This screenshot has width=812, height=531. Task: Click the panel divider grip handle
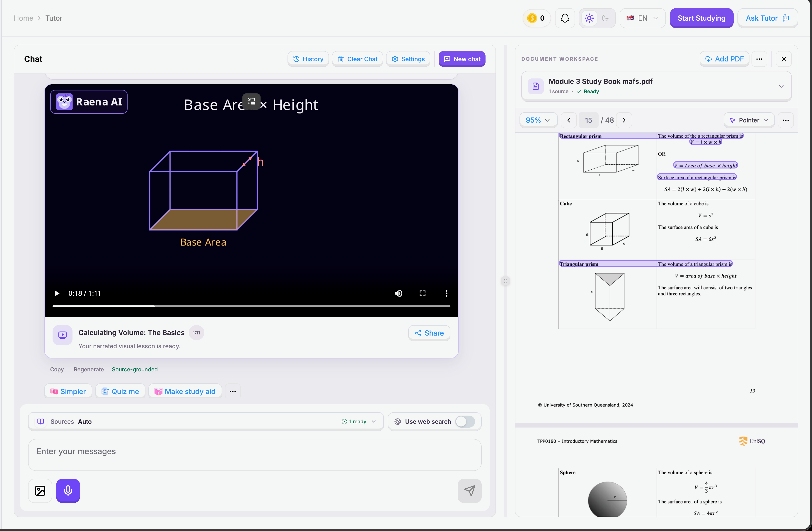click(505, 281)
